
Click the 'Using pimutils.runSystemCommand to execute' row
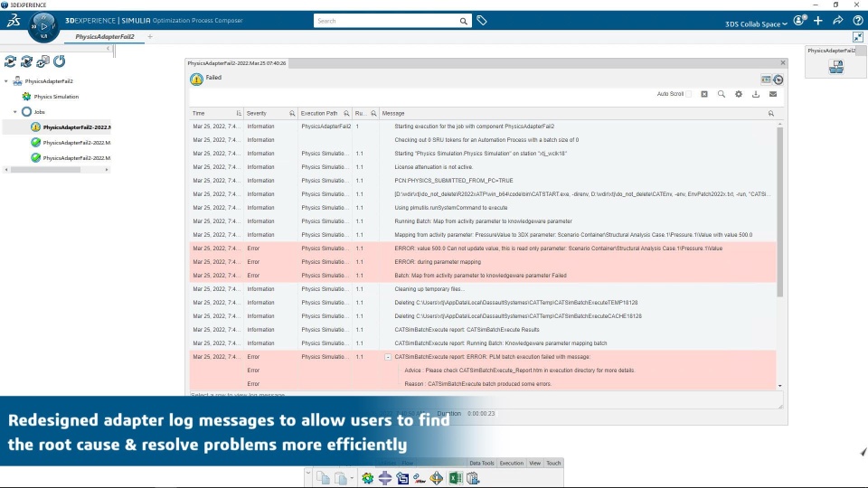(x=483, y=208)
